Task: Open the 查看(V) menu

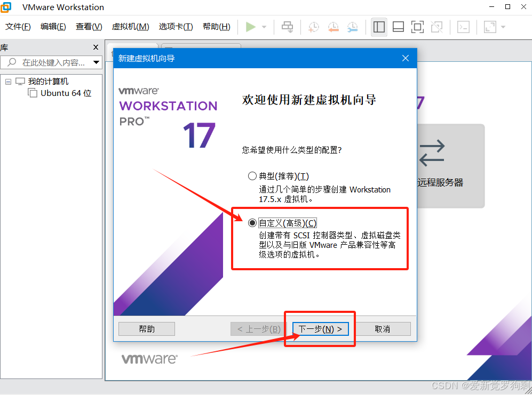Action: tap(89, 27)
